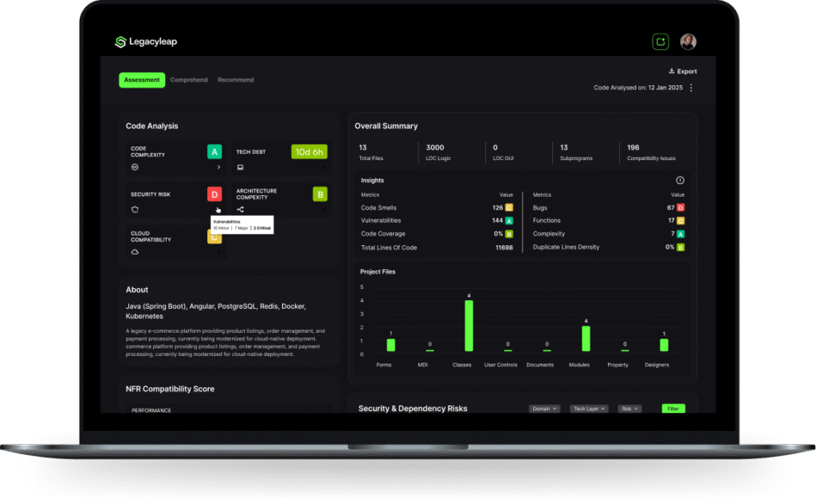
Task: Click the green external-link icon in header
Action: 660,41
